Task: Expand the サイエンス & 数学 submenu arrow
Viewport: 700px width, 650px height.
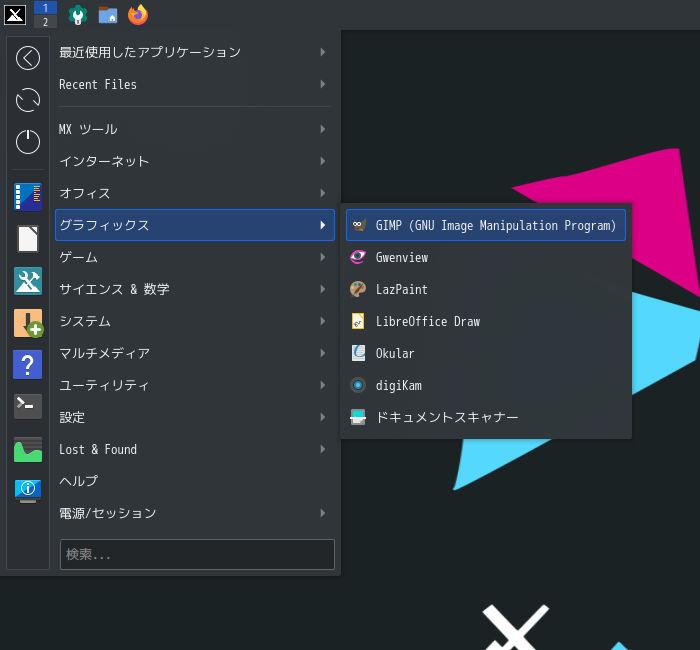Action: (x=323, y=289)
